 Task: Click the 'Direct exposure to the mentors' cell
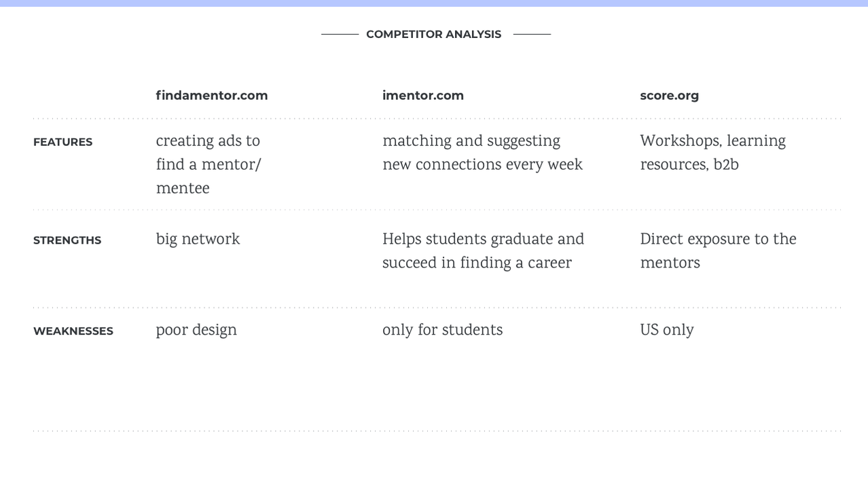click(x=718, y=252)
